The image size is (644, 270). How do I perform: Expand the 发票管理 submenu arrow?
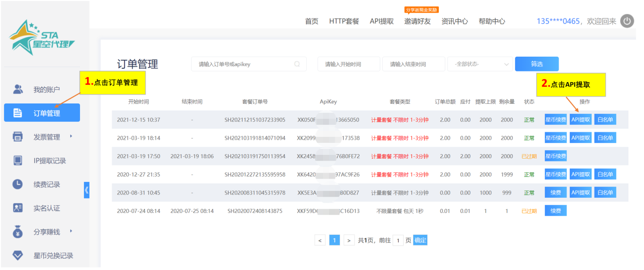71,136
